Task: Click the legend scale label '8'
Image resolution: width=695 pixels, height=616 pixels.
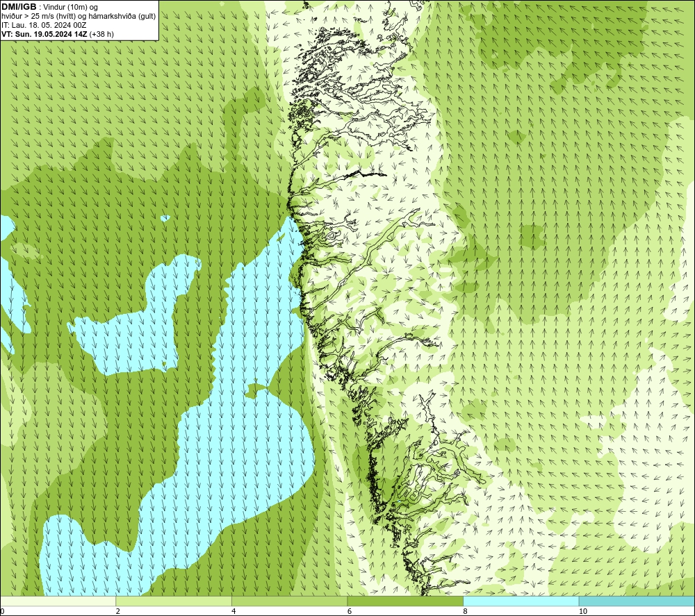Action: coord(466,611)
